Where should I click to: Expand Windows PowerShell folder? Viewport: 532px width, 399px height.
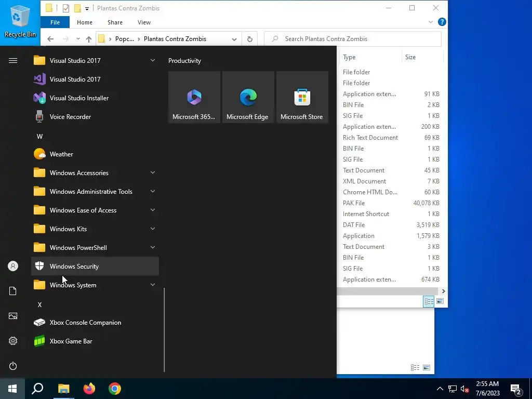(x=153, y=247)
